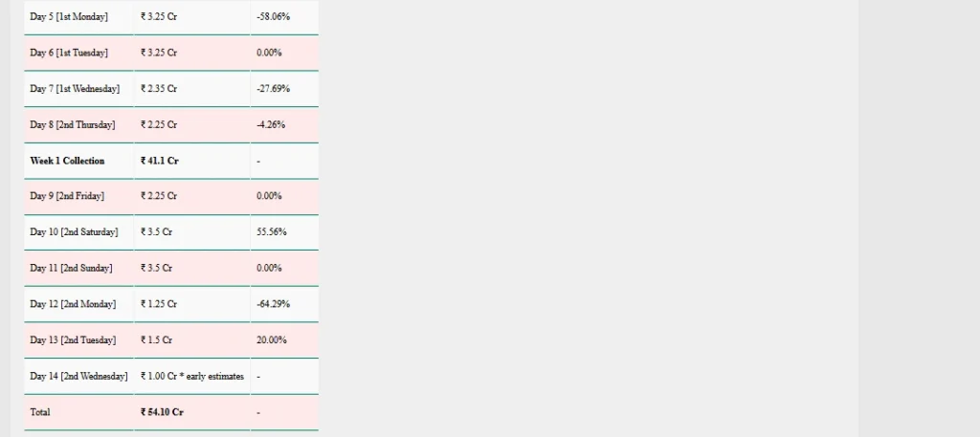Image resolution: width=980 pixels, height=437 pixels.
Task: Click the 55.56% growth value
Action: (x=272, y=232)
